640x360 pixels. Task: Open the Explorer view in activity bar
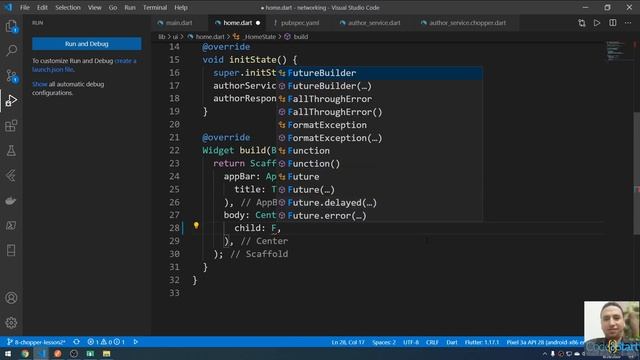coord(11,27)
